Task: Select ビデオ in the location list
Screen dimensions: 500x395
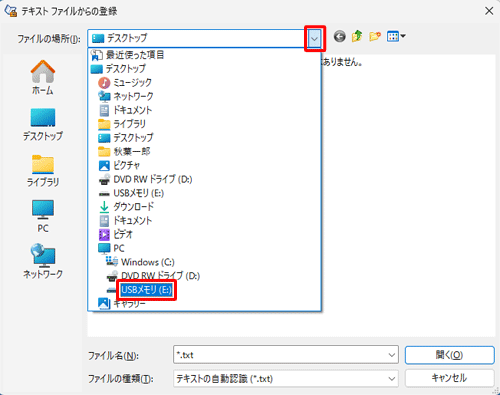Action: pyautogui.click(x=205, y=234)
